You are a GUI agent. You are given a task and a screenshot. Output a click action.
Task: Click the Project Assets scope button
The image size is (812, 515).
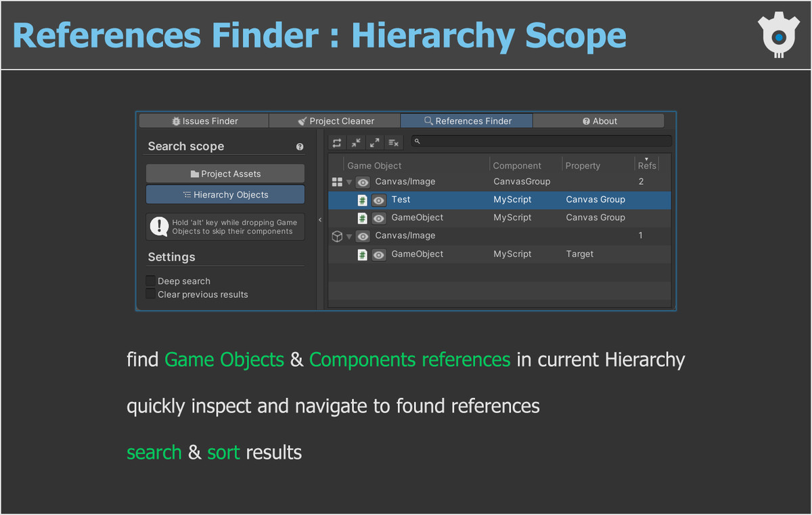coord(225,173)
